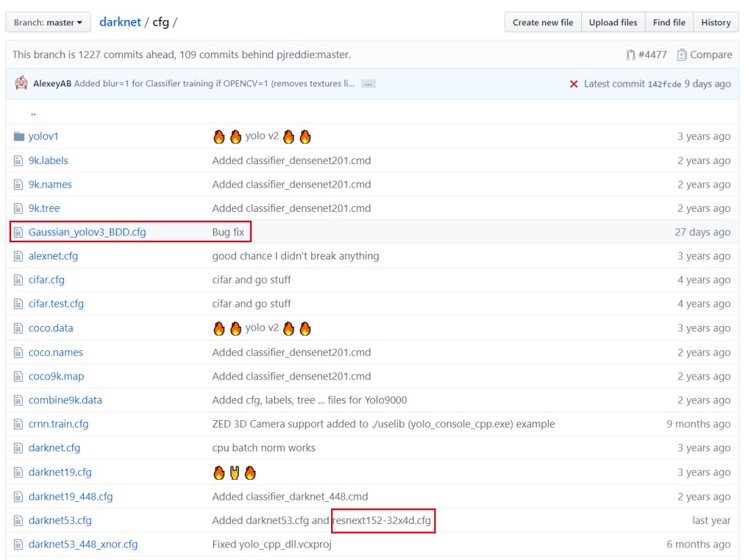The image size is (748, 560).
Task: Click the Find file button
Action: point(669,22)
